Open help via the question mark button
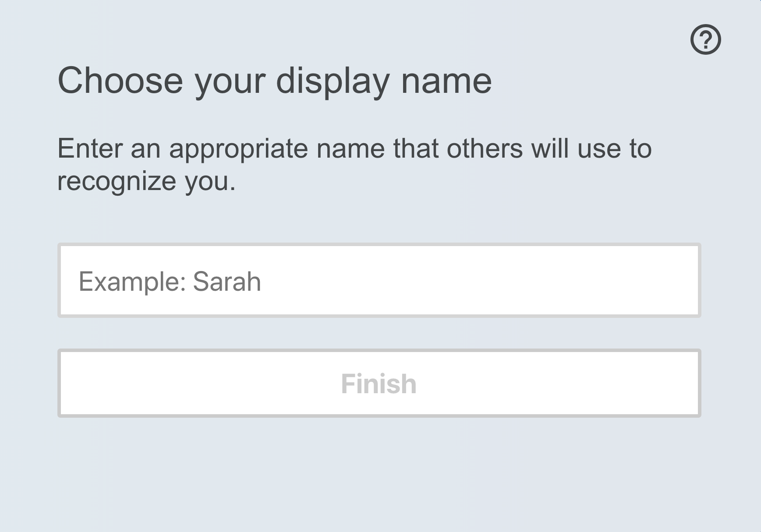761x532 pixels. 705,39
